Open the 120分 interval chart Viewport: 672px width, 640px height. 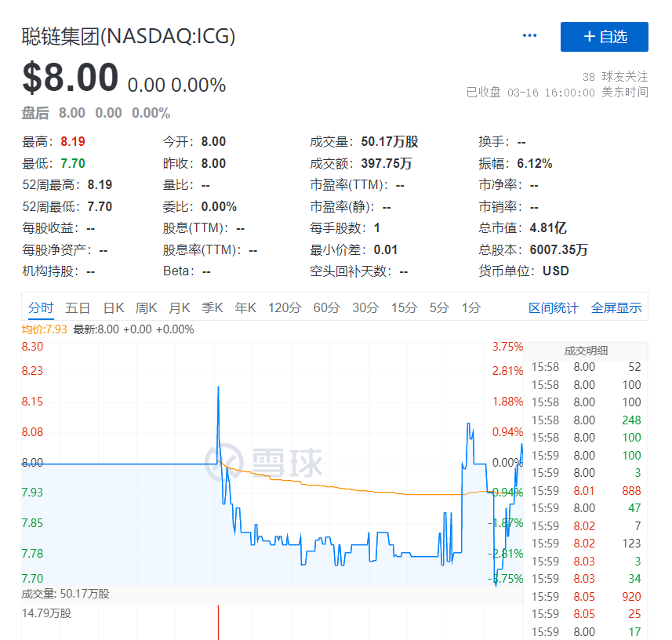284,308
